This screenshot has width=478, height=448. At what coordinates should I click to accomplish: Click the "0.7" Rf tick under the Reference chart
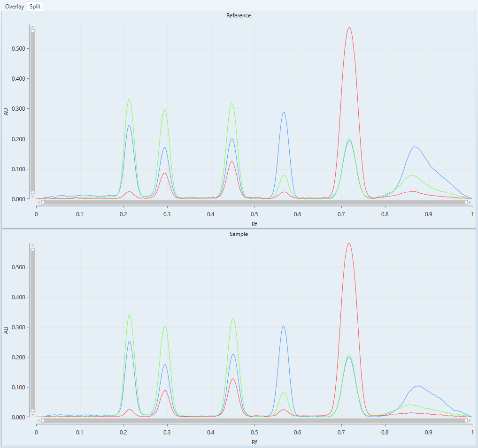[341, 214]
